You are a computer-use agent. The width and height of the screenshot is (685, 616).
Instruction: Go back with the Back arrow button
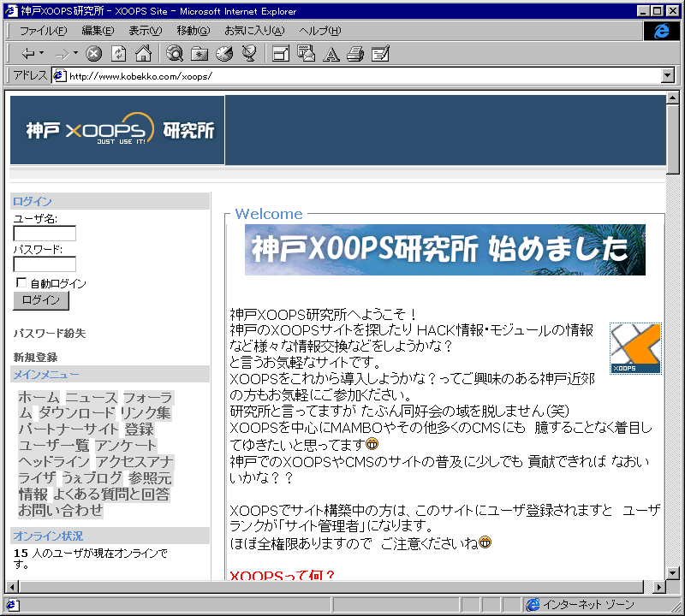click(x=28, y=54)
